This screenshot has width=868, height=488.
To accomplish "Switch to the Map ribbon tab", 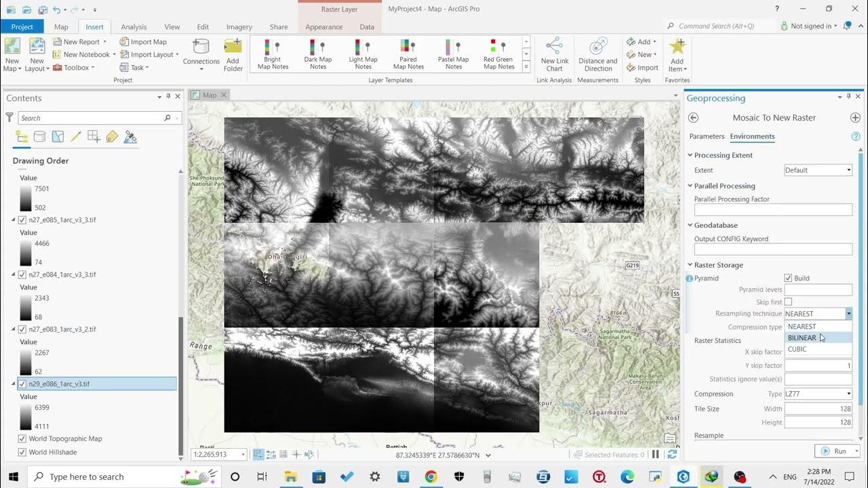I will (x=61, y=27).
